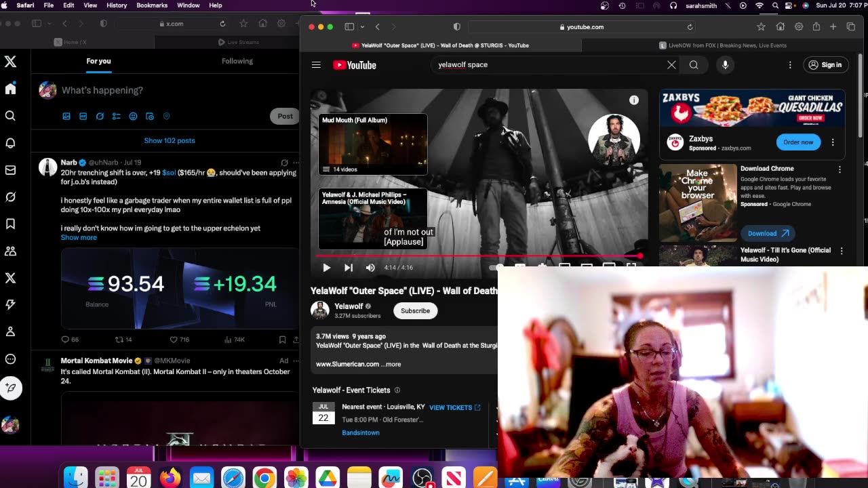
Task: Sign in to YouTube
Action: pyautogui.click(x=825, y=65)
